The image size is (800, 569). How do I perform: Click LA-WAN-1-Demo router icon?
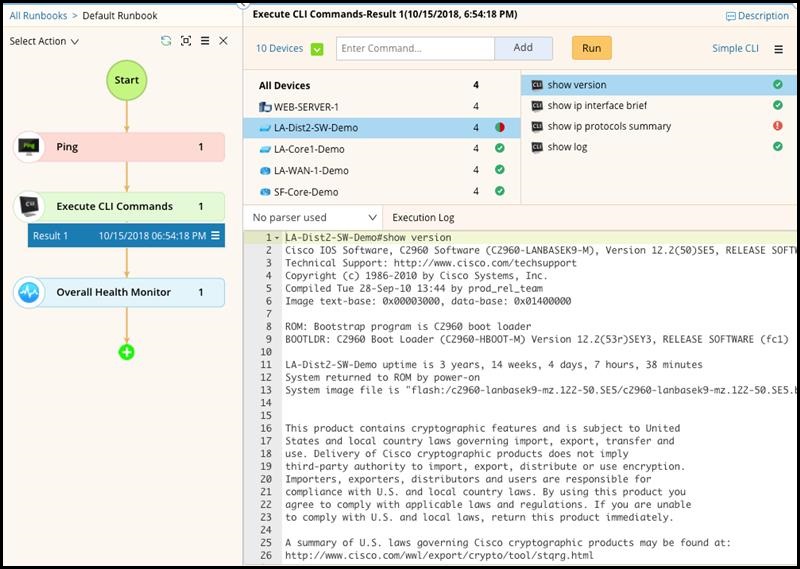pos(265,171)
